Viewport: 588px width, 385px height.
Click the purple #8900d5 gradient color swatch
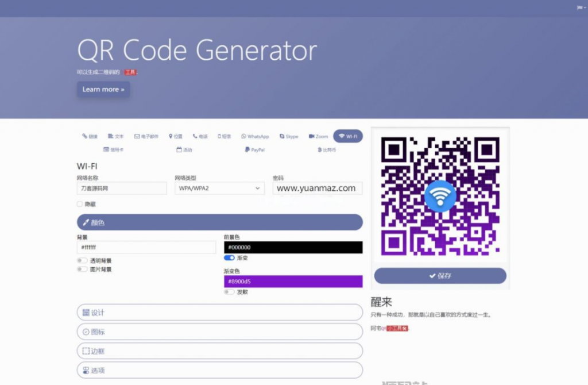293,282
